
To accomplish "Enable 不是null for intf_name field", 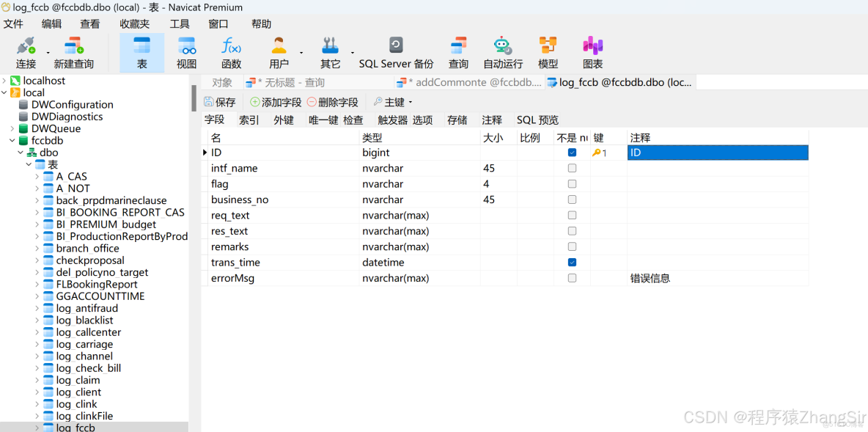I will (573, 168).
